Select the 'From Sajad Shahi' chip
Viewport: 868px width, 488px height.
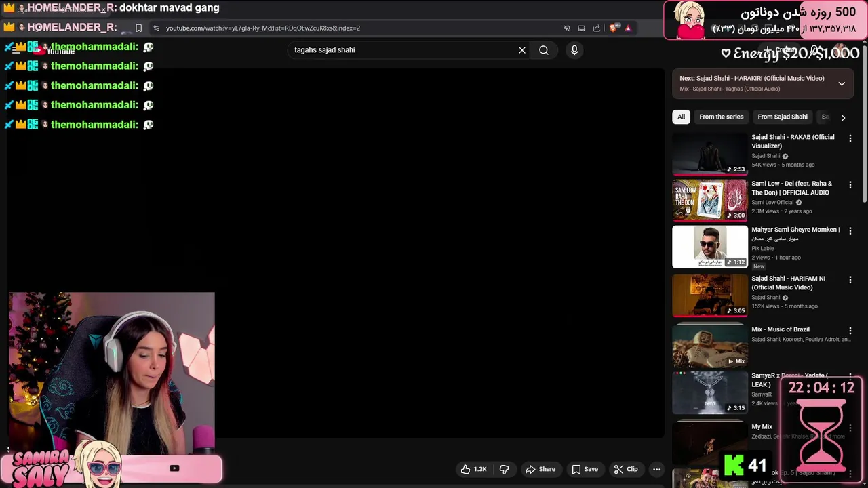pyautogui.click(x=783, y=117)
